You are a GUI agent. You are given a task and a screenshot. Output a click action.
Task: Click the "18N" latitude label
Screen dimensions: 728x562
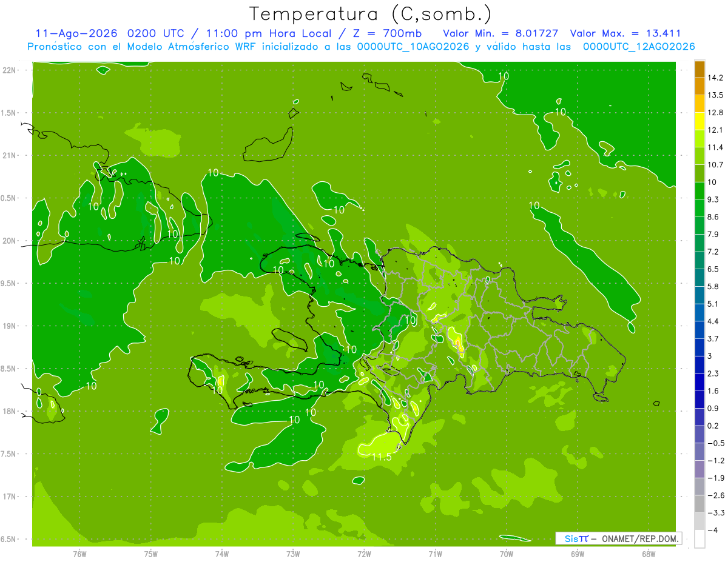click(x=10, y=411)
